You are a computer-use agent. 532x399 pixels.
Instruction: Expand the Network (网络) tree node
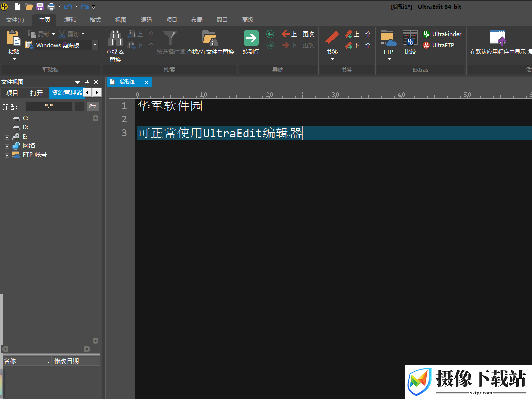7,147
